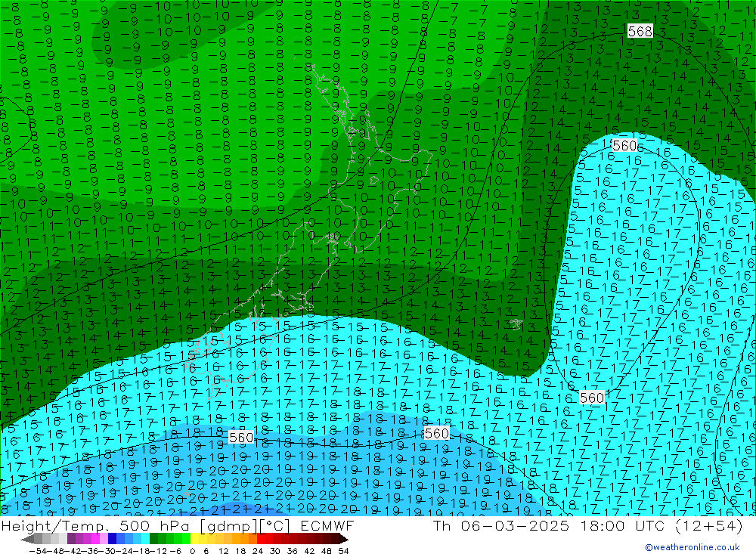Click the '-54' scale value
The height and width of the screenshot is (554, 756).
(38, 551)
